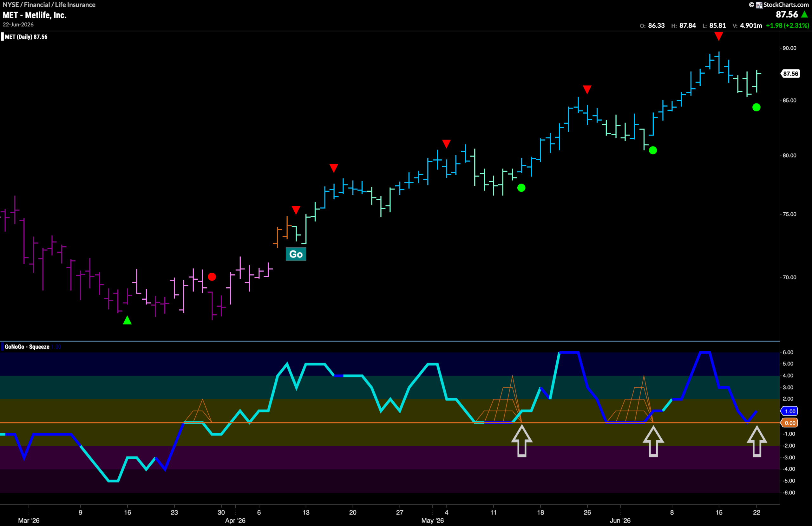Click the +1.98 (+2.31%) change text
This screenshot has width=812, height=526.
[x=788, y=26]
